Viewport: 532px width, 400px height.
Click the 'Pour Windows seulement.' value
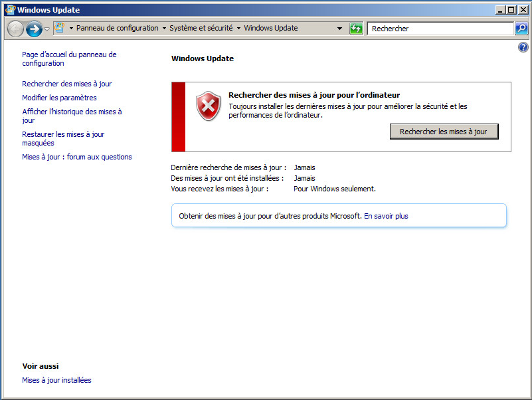(335, 189)
